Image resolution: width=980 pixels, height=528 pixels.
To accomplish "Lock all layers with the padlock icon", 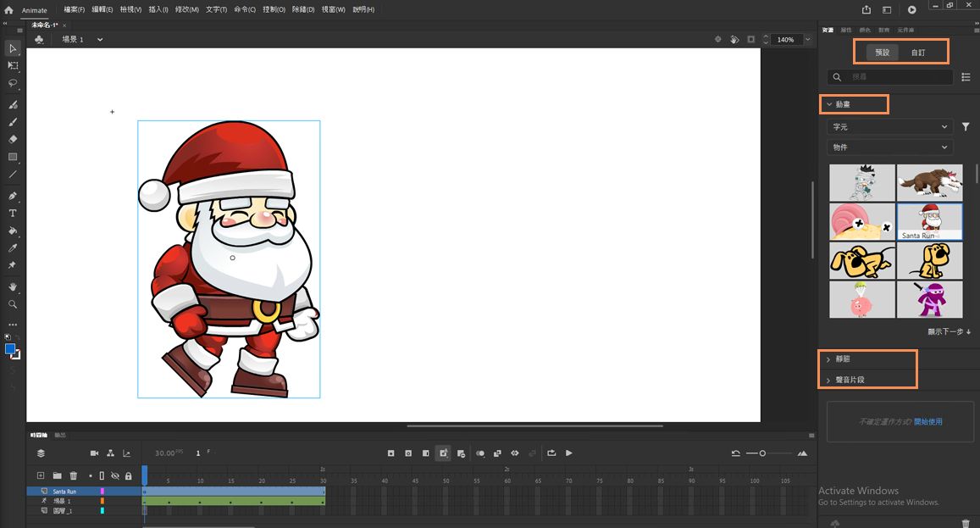I will pos(128,476).
